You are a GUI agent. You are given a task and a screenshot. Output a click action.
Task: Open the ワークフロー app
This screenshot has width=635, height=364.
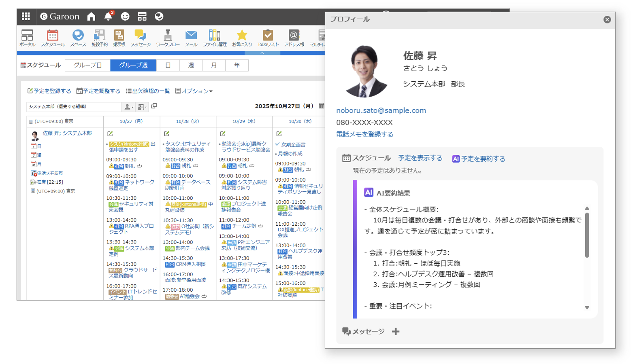pyautogui.click(x=168, y=38)
